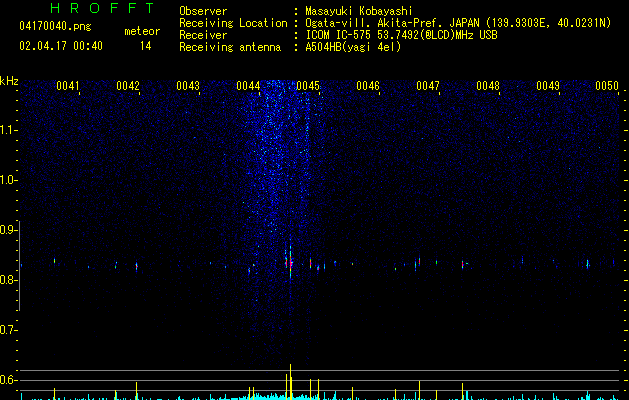This screenshot has height=400, width=629.
Task: Click the strongest red meteor echo near 0045
Action: pyautogui.click(x=290, y=263)
